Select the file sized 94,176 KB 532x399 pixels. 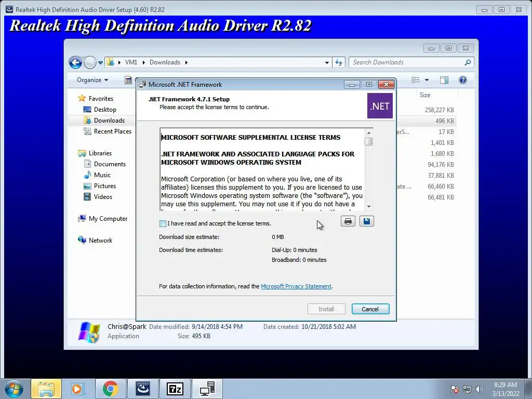[x=441, y=165]
